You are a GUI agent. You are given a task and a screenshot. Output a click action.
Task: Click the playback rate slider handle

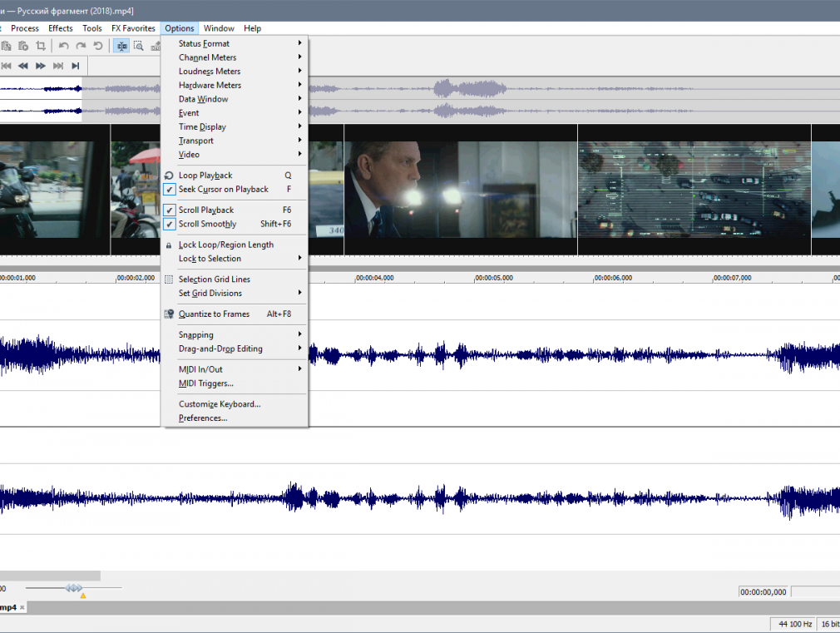74,588
